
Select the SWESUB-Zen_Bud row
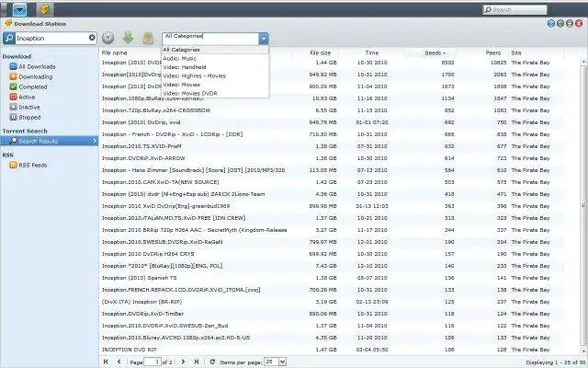(332, 326)
